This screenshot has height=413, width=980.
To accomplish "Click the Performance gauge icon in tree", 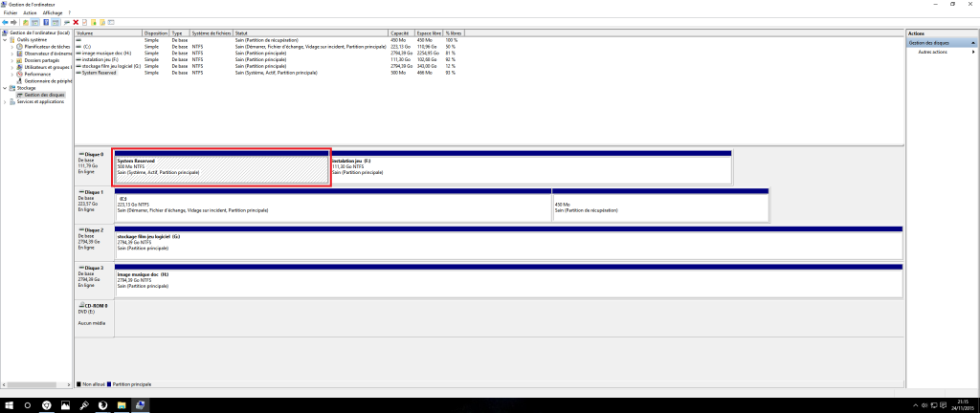I will [x=20, y=75].
